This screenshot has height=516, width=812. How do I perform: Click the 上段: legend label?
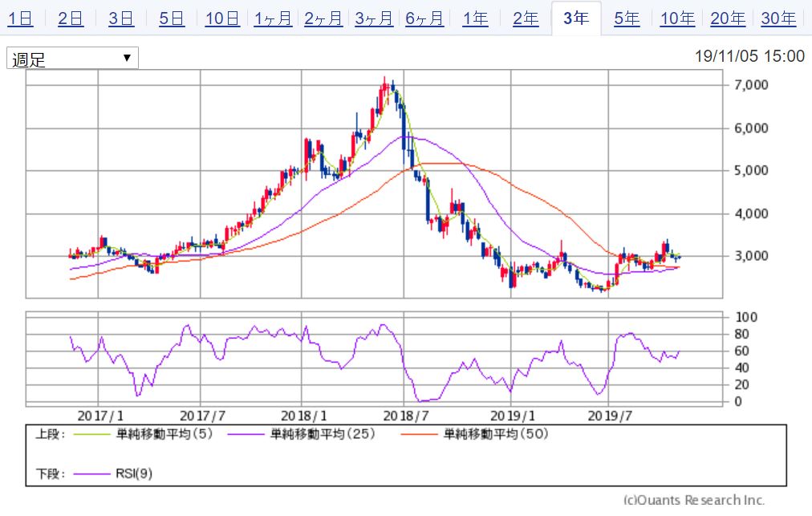click(51, 434)
